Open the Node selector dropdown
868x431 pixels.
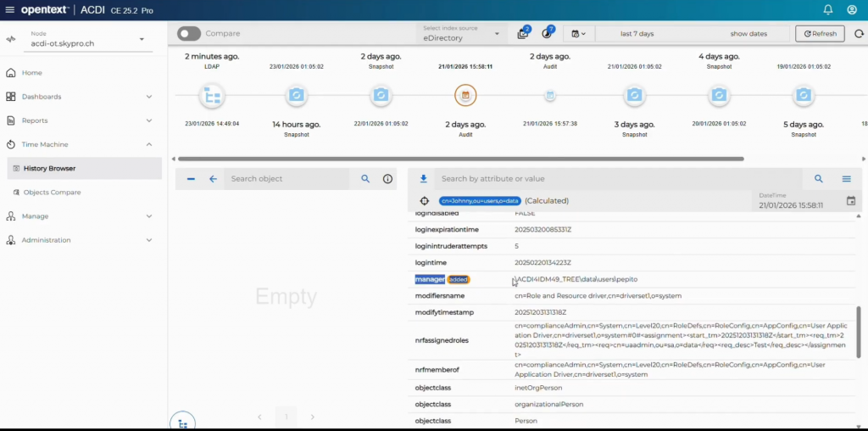coord(87,39)
